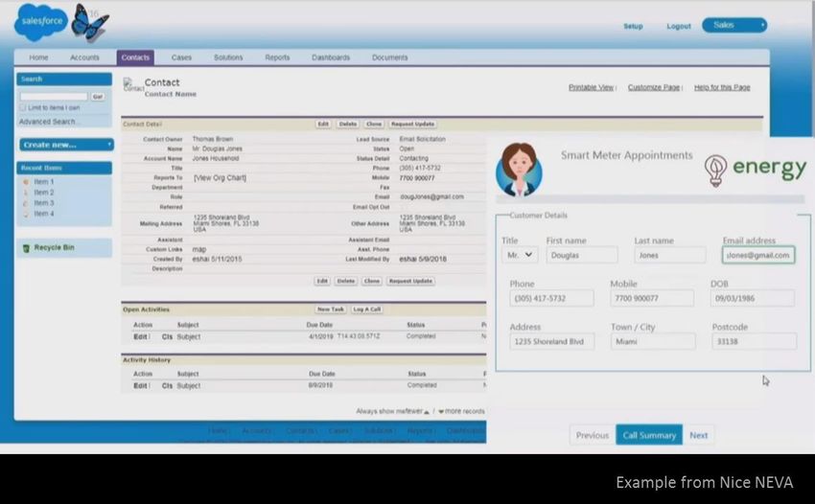Open the map custom link

(x=199, y=249)
